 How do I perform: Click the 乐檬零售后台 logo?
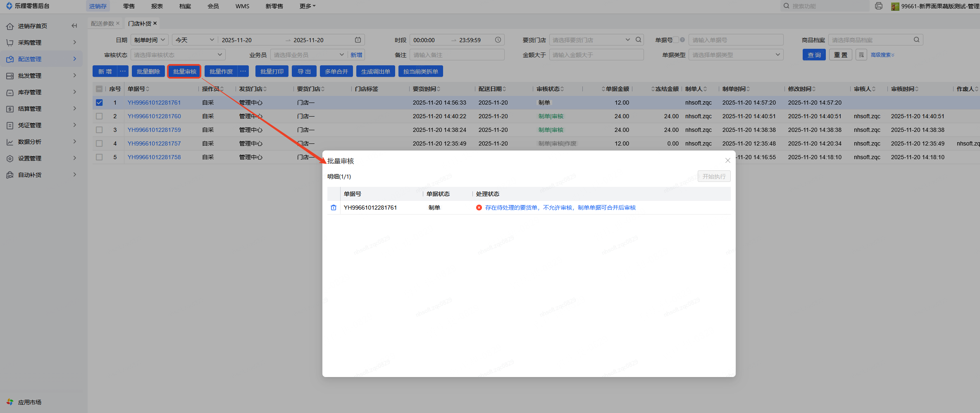coord(28,6)
